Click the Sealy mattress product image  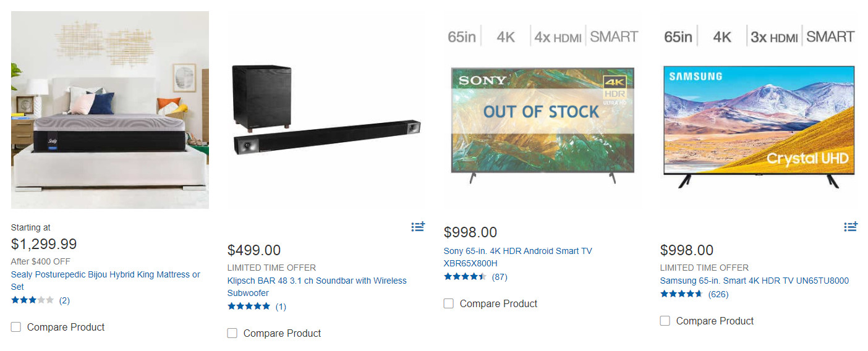coord(110,110)
